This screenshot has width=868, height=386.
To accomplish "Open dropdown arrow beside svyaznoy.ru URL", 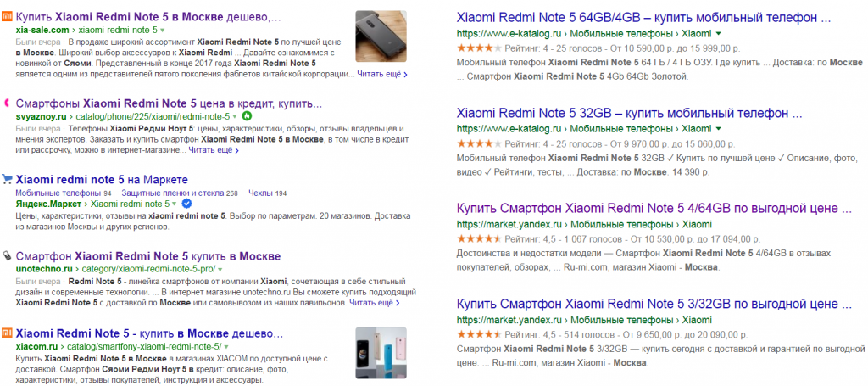I will 235,117.
